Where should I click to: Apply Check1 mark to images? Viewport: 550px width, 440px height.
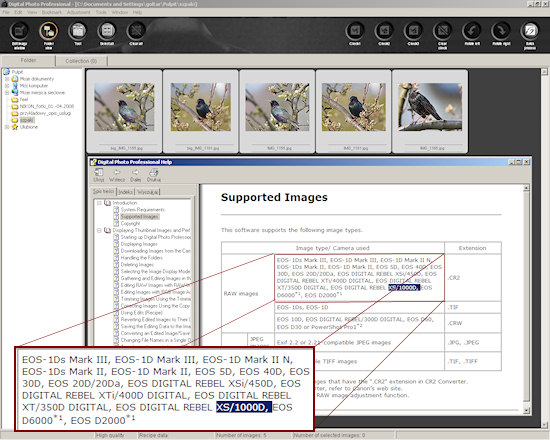tap(355, 32)
